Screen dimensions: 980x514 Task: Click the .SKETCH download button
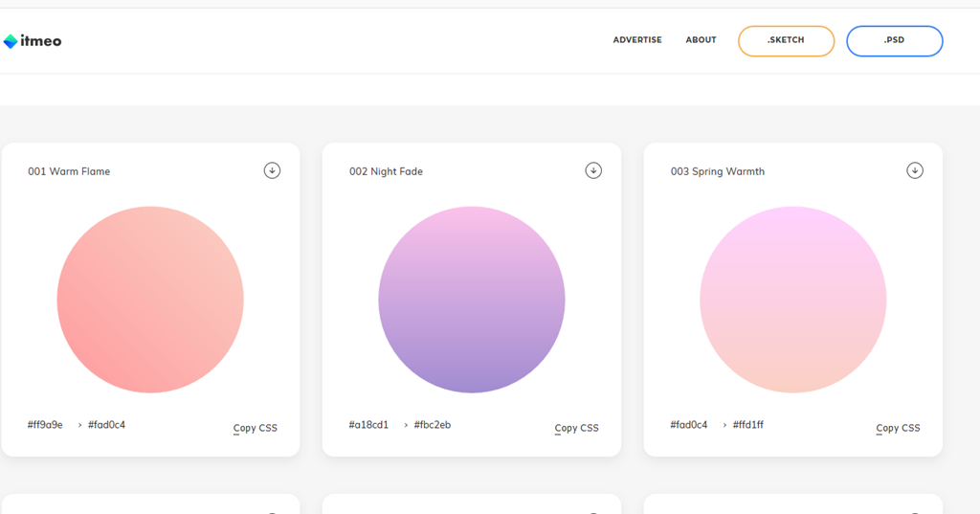(786, 40)
